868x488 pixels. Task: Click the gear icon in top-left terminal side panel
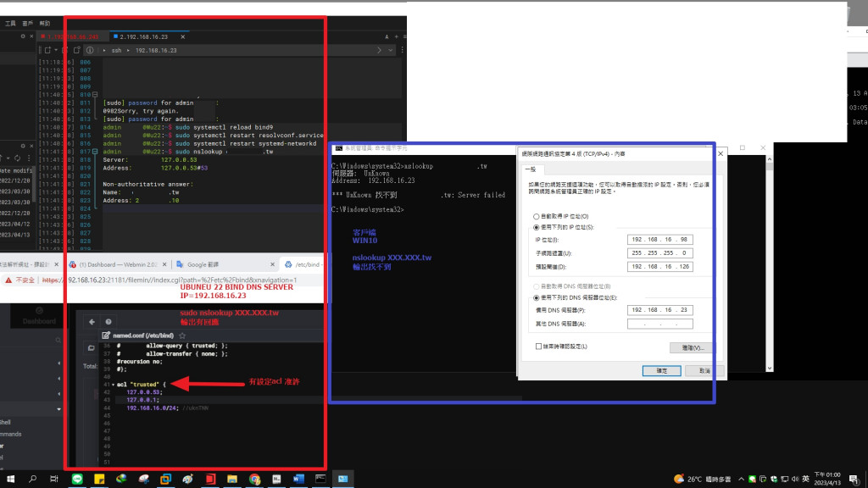pos(23,36)
